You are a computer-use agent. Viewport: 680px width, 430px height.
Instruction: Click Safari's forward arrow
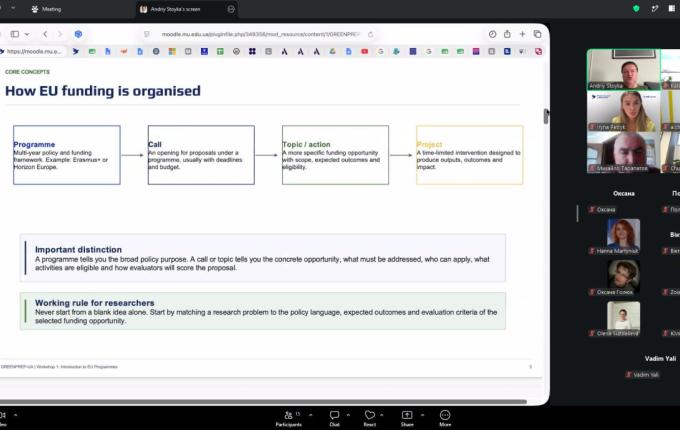[x=60, y=34]
